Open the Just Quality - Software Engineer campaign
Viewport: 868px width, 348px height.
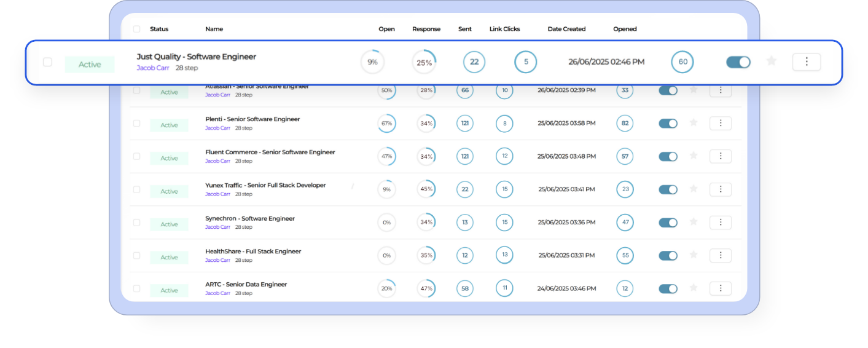tap(196, 57)
